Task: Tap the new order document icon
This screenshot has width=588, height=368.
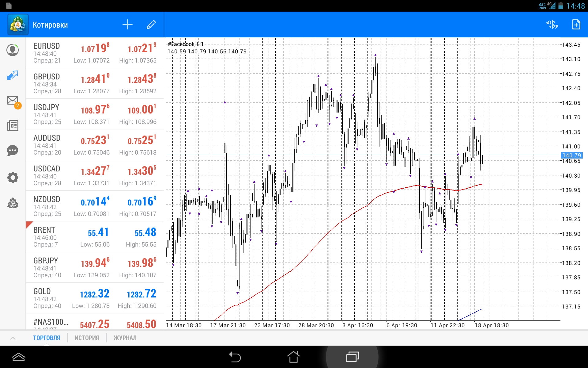Action: click(576, 25)
